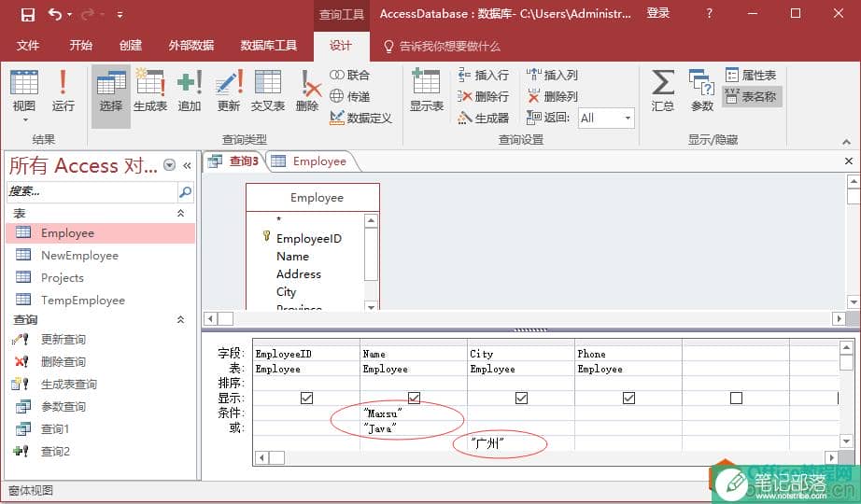The image size is (861, 504).
Task: Click the Tell Me (告诉我你想要做什么) box
Action: [442, 46]
